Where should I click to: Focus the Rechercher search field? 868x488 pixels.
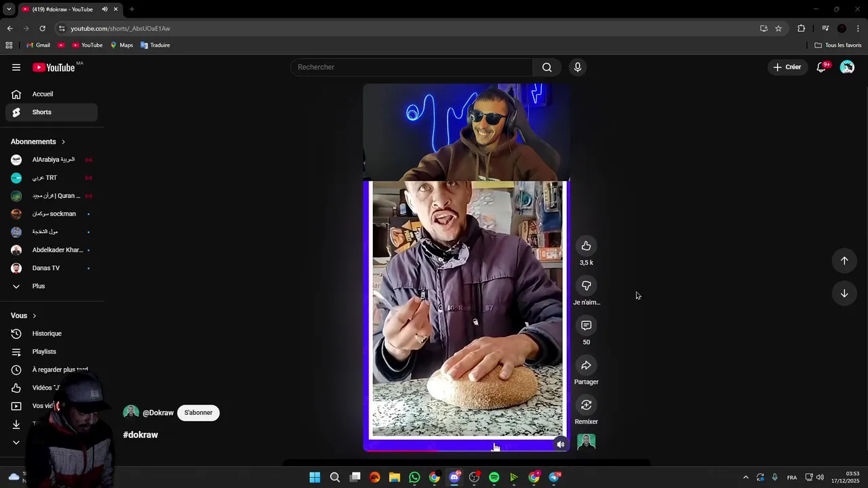(x=412, y=67)
